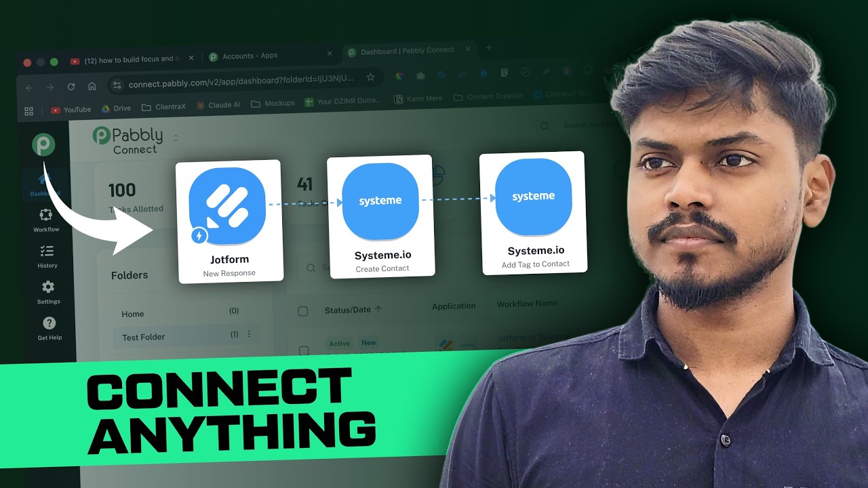The height and width of the screenshot is (488, 868).
Task: Close the Accounts - Apps tab
Action: 330,54
